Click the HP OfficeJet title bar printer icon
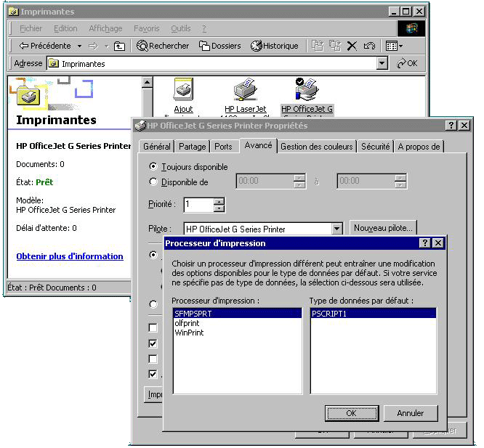The image size is (484, 448). pyautogui.click(x=140, y=126)
